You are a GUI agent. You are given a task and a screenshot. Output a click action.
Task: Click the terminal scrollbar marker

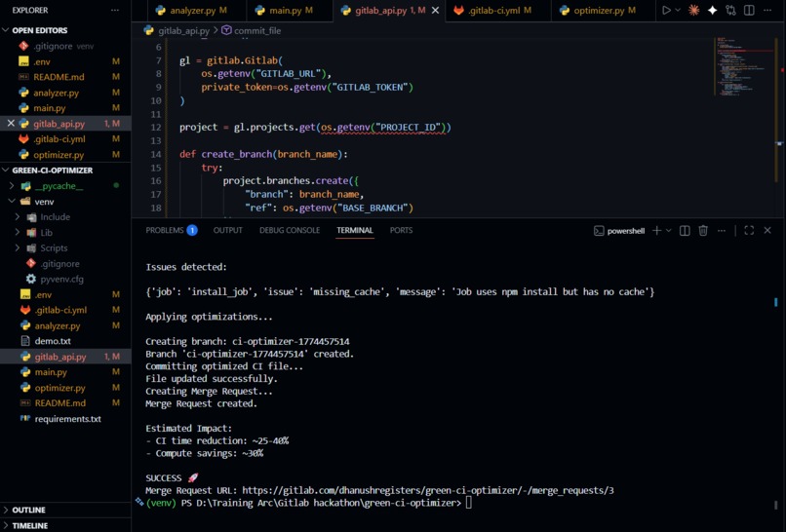click(x=776, y=302)
